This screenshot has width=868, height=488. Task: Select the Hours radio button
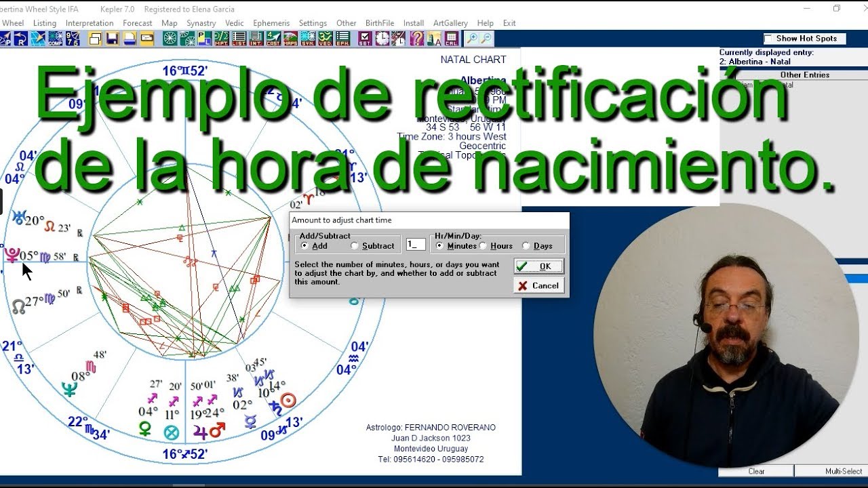click(484, 245)
